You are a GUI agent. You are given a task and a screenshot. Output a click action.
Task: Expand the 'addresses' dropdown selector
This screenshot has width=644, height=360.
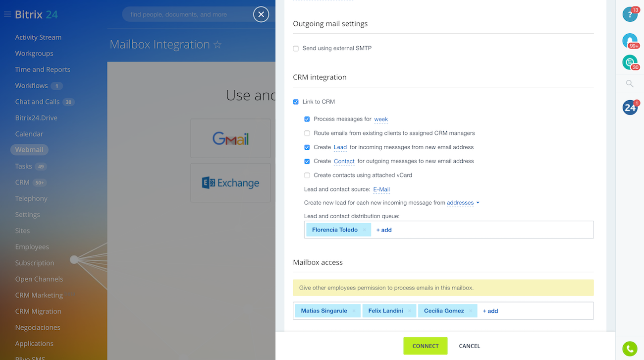click(463, 203)
